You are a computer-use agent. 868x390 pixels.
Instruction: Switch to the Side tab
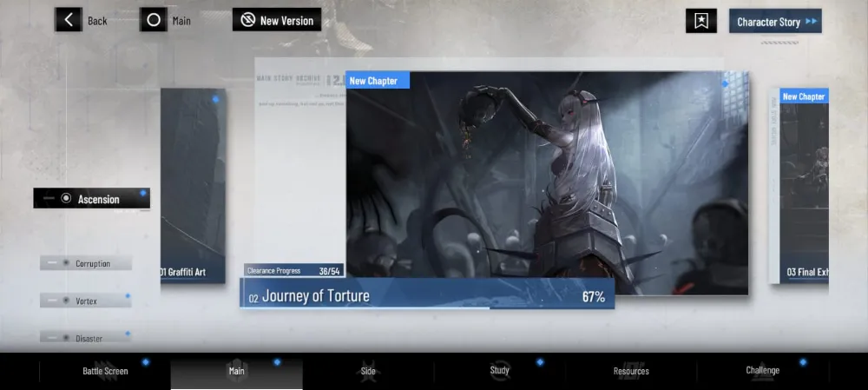click(368, 371)
